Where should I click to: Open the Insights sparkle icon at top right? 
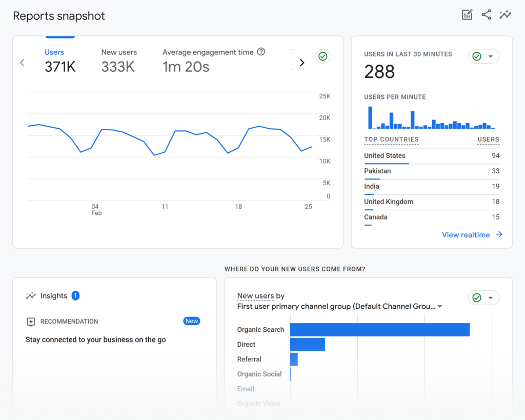coord(506,15)
